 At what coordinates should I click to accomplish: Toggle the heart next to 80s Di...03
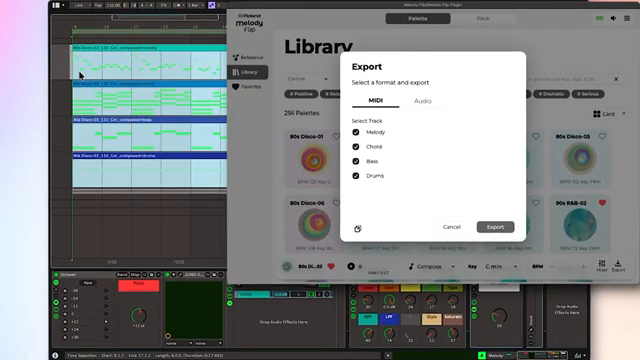331,267
